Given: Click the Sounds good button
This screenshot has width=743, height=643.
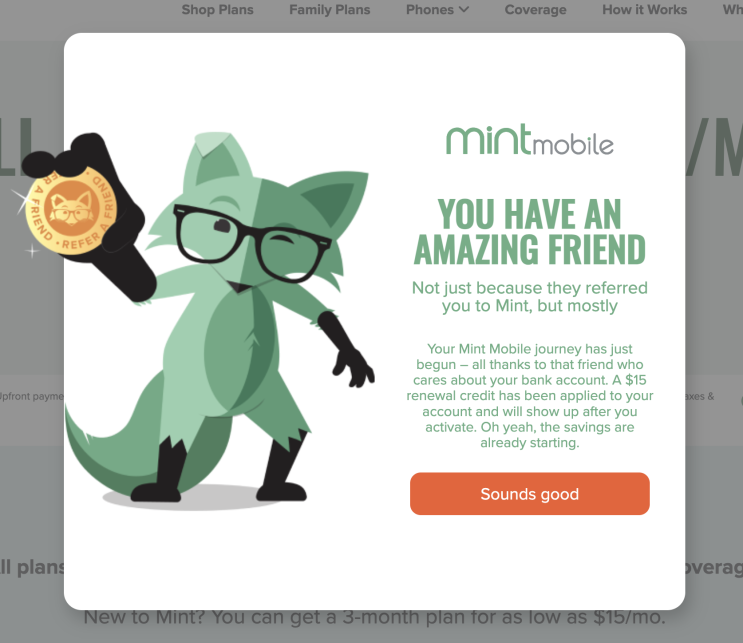Looking at the screenshot, I should tap(529, 494).
